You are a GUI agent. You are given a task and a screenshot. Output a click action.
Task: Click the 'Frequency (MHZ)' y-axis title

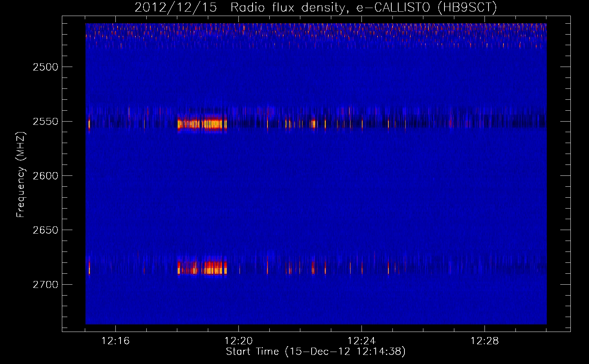[21, 175]
